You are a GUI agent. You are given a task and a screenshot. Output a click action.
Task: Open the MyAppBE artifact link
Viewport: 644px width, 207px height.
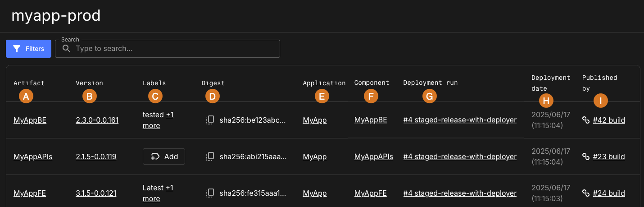click(30, 120)
